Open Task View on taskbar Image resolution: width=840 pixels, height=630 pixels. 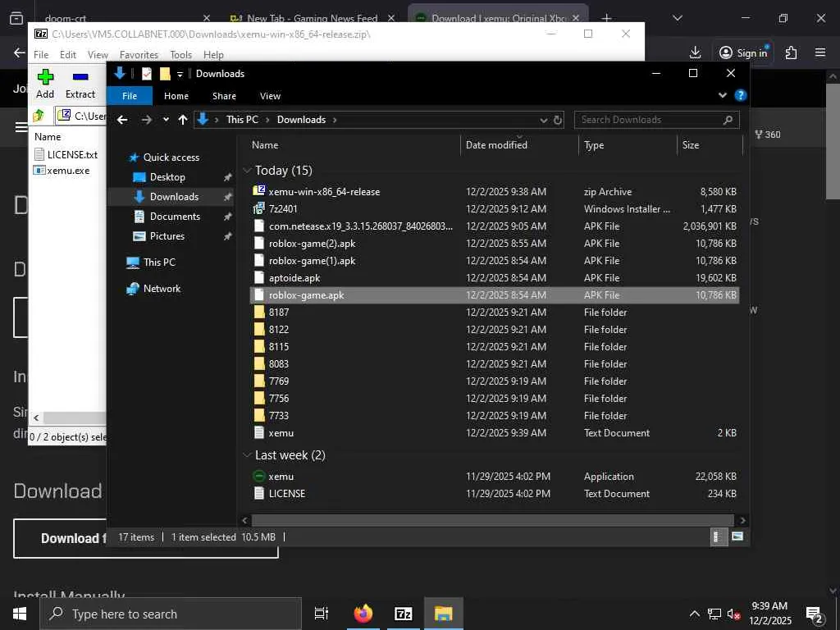click(322, 614)
